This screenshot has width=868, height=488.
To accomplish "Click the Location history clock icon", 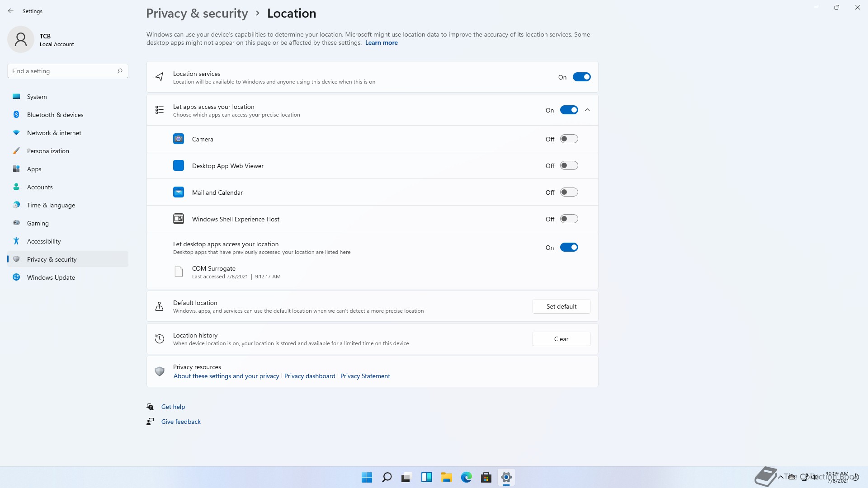I will tap(160, 338).
